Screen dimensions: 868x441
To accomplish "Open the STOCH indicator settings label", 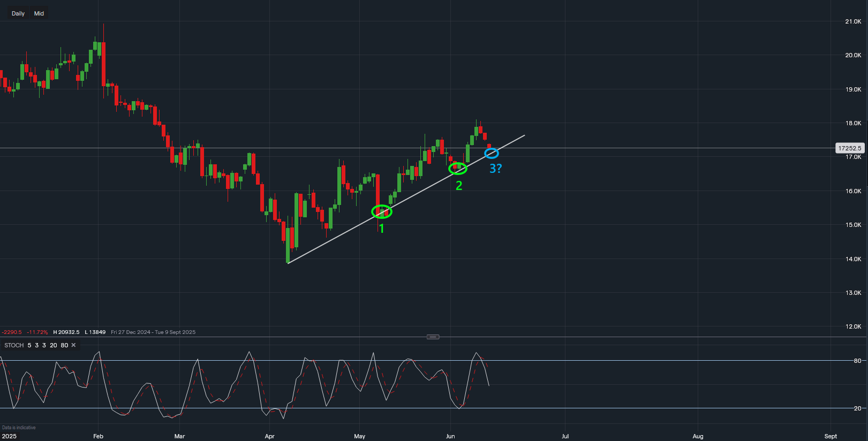I will [14, 345].
